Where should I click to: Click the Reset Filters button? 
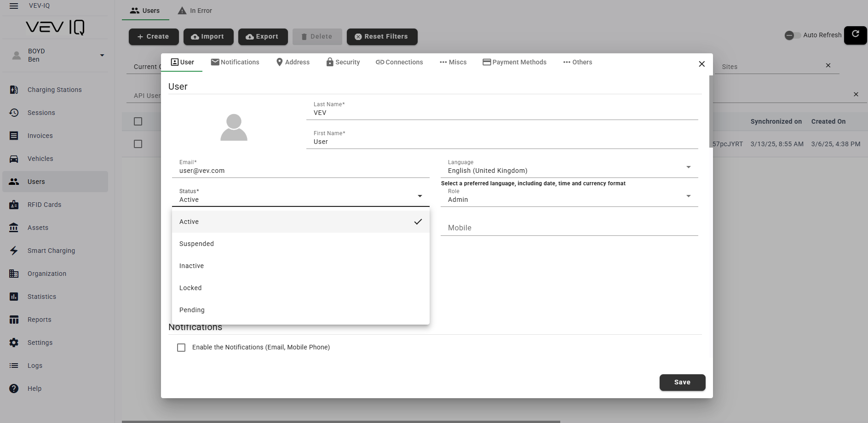382,37
